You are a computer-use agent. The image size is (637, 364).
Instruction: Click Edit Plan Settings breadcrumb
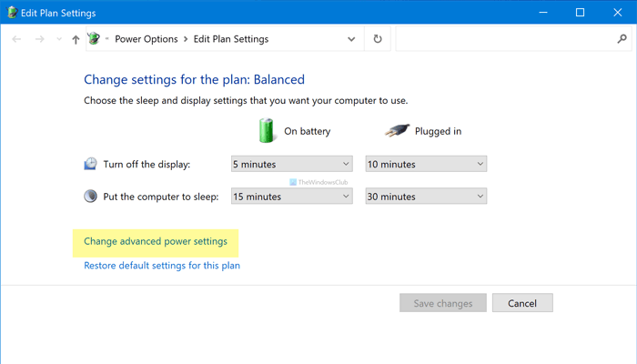coord(230,40)
